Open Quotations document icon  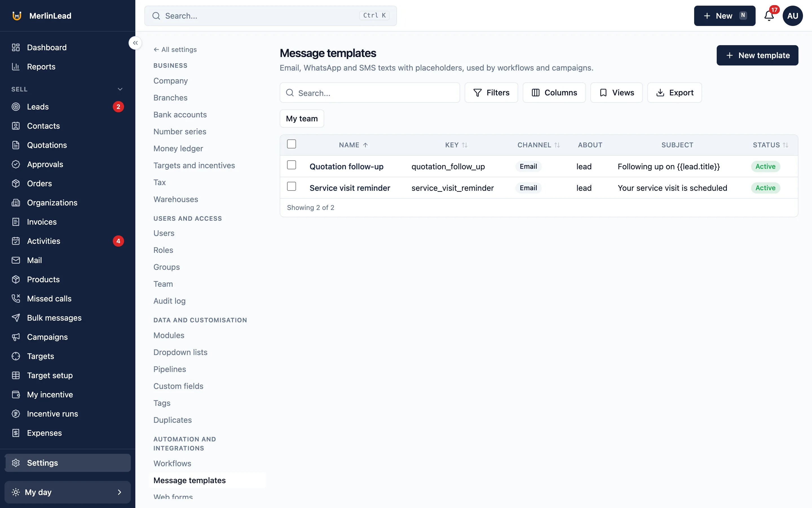(x=16, y=145)
